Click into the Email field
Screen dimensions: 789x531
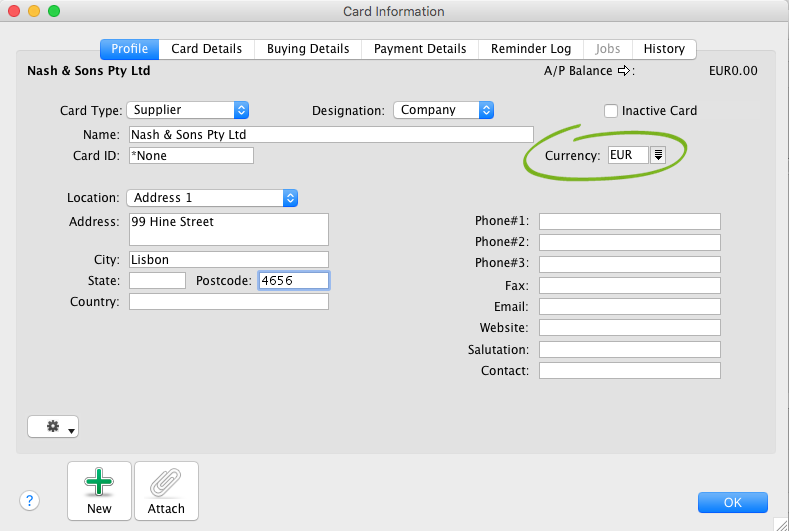pyautogui.click(x=629, y=307)
